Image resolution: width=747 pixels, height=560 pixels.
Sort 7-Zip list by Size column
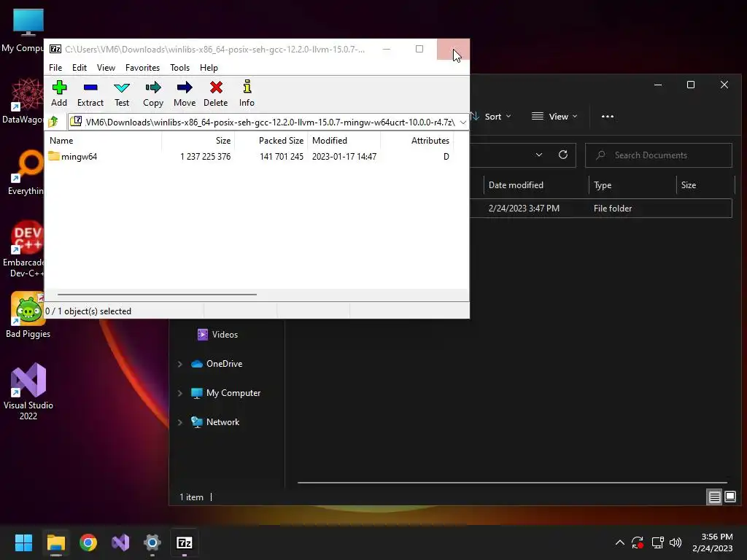click(198, 141)
